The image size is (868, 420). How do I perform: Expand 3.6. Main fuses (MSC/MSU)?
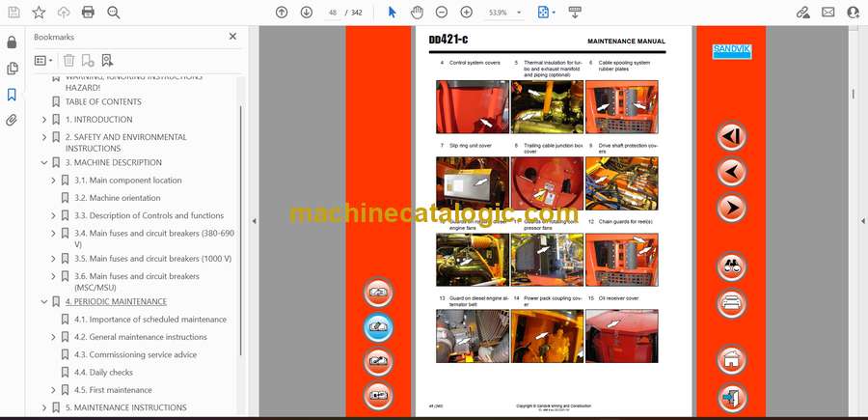(x=53, y=276)
